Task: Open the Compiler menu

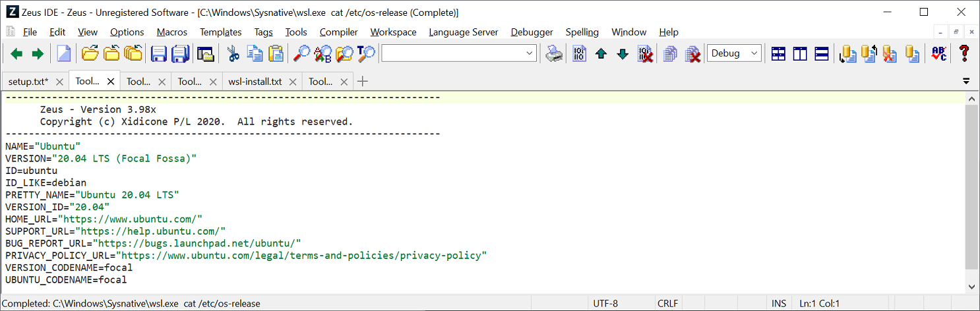Action: coord(339,32)
